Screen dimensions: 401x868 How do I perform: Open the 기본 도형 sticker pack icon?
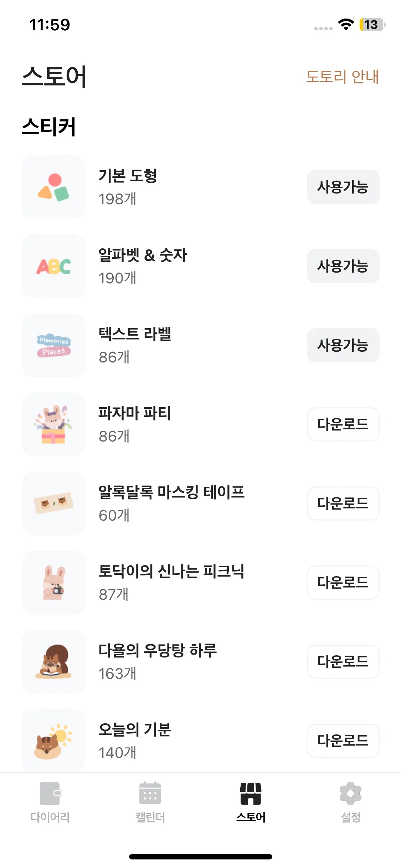point(53,187)
